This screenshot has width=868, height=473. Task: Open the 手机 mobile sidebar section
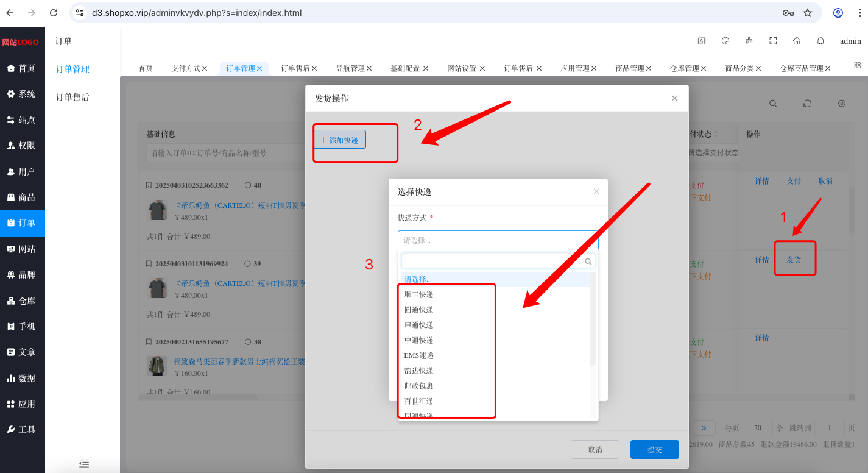pos(22,327)
